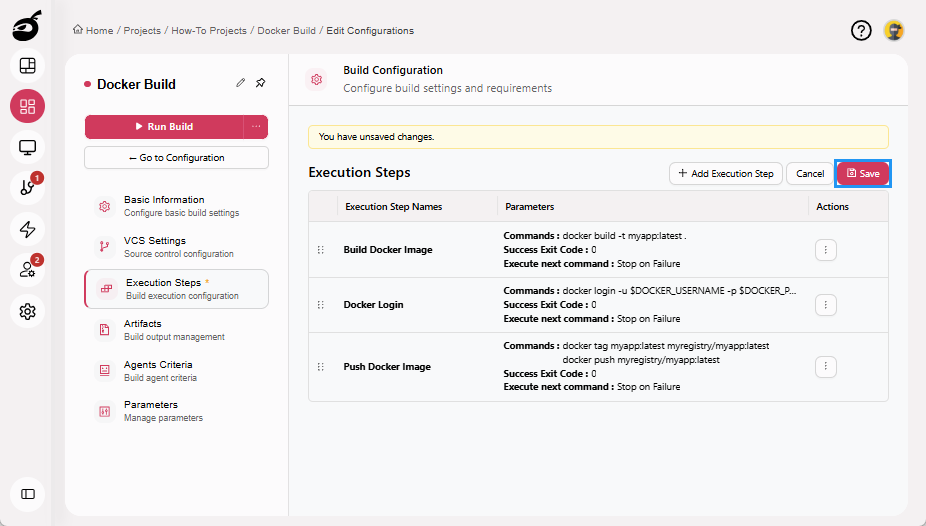Open the agents monitor icon in sidebar
This screenshot has height=526, width=926.
[x=27, y=147]
